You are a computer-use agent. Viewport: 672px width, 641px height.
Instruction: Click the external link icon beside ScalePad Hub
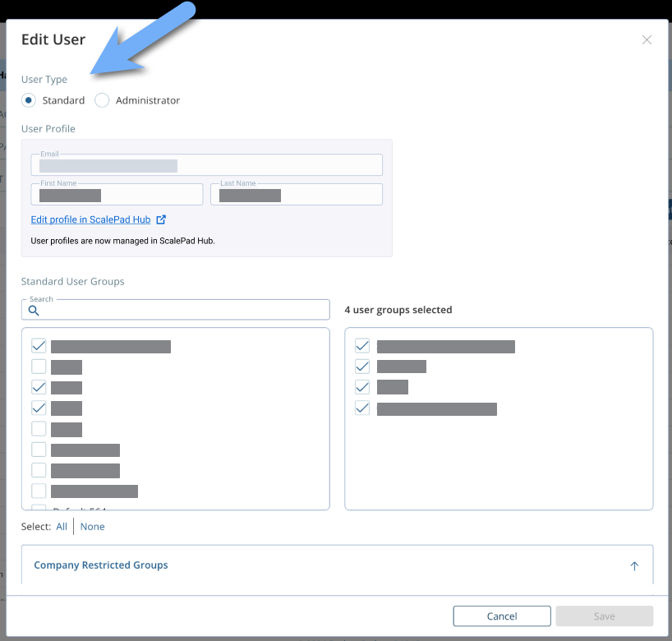[x=161, y=219]
